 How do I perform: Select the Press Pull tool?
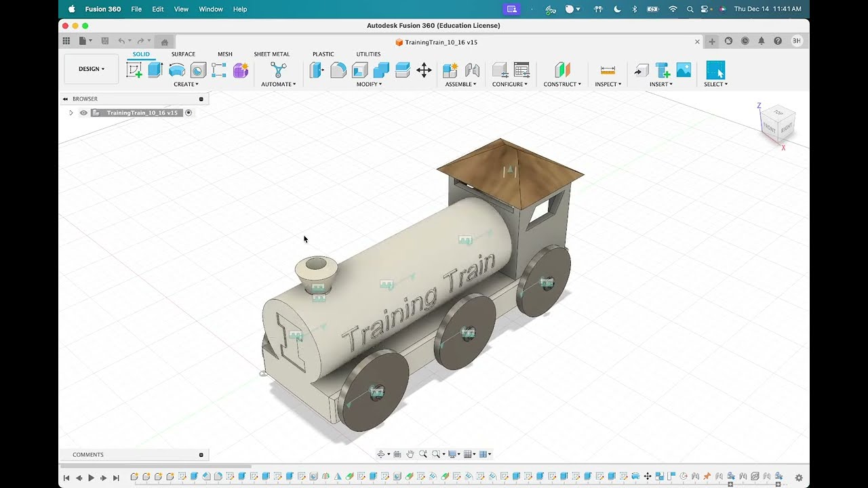pos(317,70)
